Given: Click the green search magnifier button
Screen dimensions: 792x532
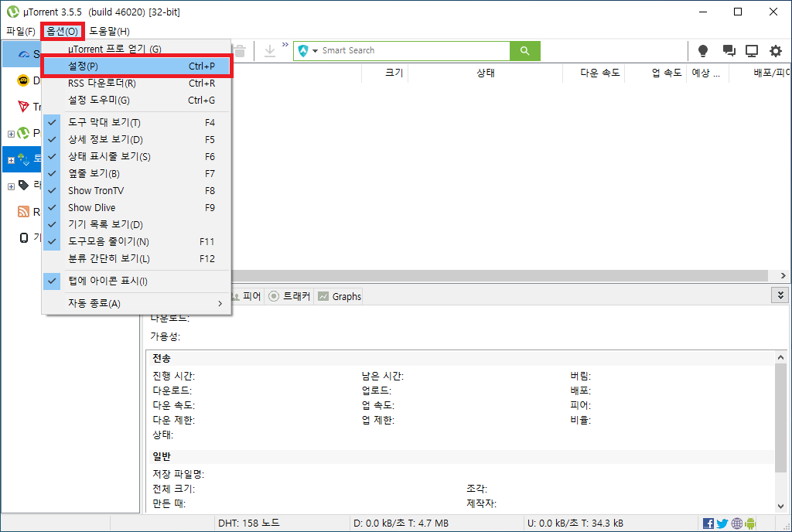Looking at the screenshot, I should point(525,50).
